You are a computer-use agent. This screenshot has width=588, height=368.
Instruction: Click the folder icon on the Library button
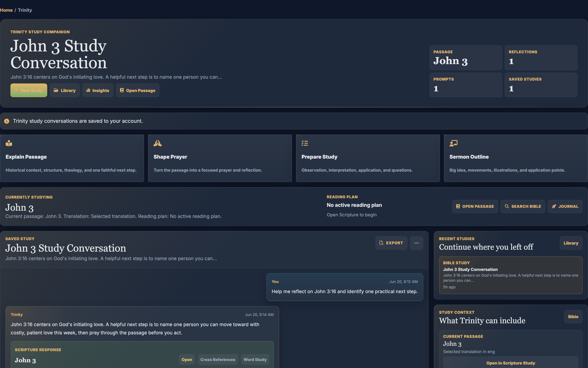click(x=56, y=90)
